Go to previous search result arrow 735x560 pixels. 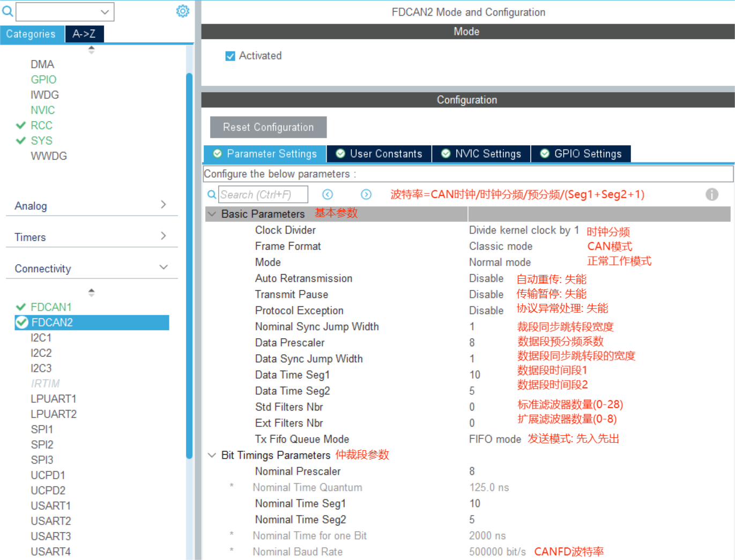328,195
